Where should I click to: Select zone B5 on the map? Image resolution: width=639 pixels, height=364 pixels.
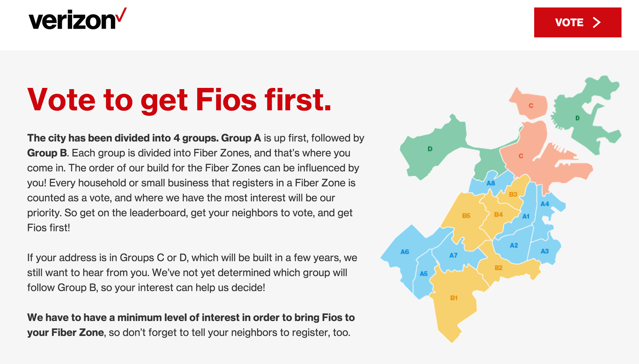click(x=466, y=216)
